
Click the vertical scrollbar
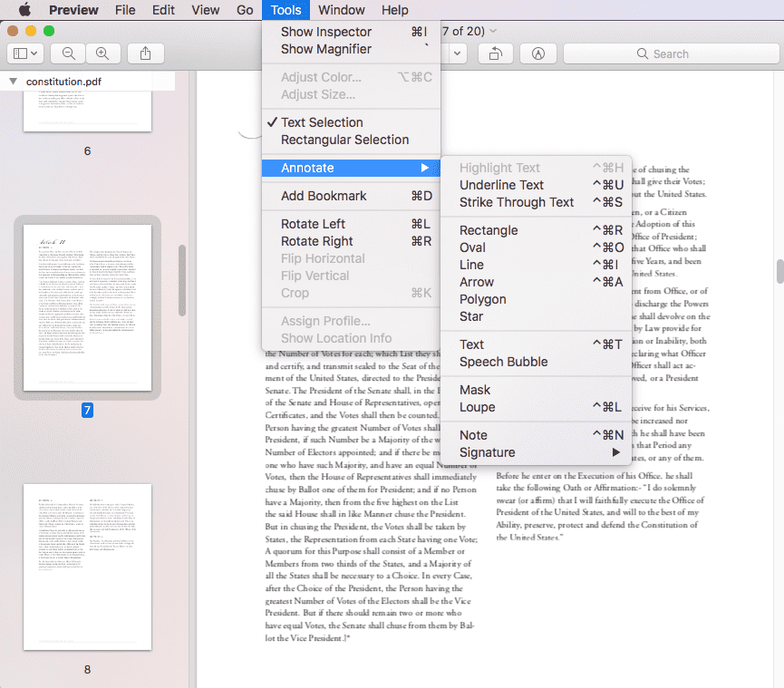click(778, 272)
